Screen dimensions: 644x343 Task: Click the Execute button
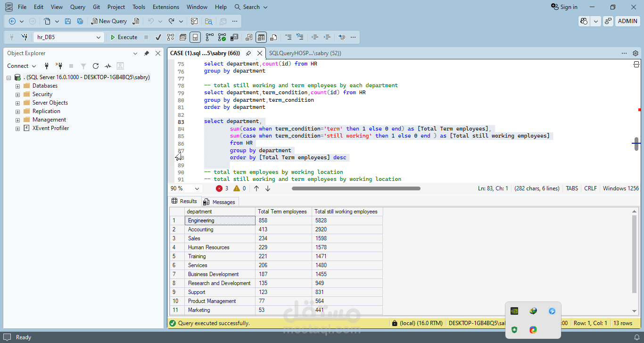(x=124, y=37)
